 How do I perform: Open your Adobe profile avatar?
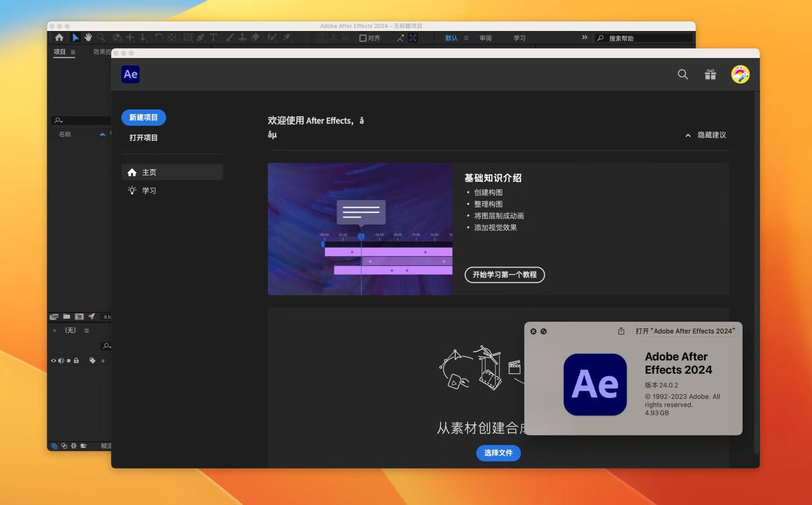[x=740, y=74]
